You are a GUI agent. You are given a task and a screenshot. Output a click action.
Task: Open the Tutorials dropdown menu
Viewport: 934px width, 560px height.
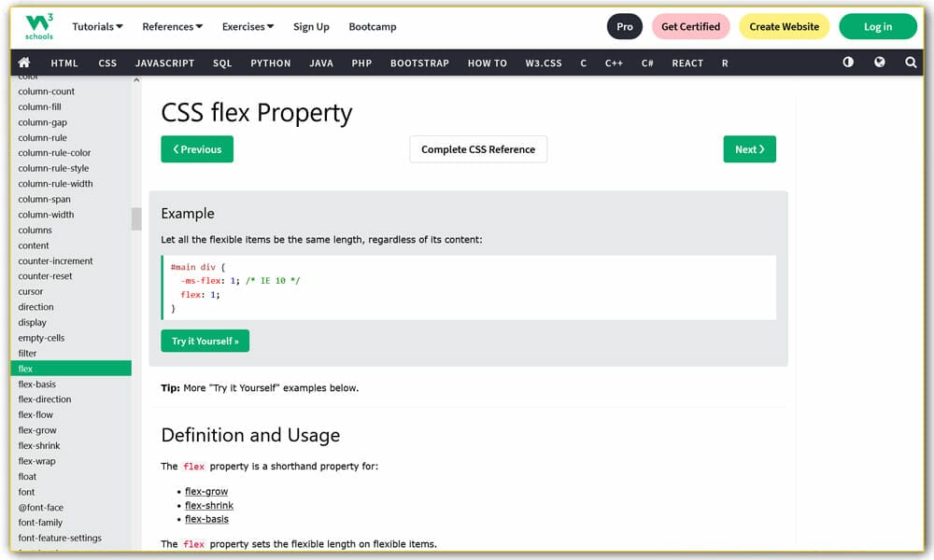96,26
